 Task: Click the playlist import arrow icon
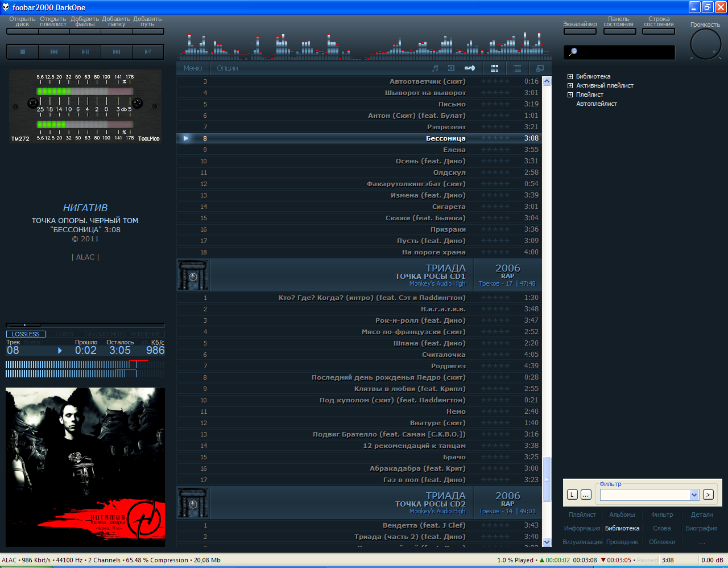click(451, 68)
